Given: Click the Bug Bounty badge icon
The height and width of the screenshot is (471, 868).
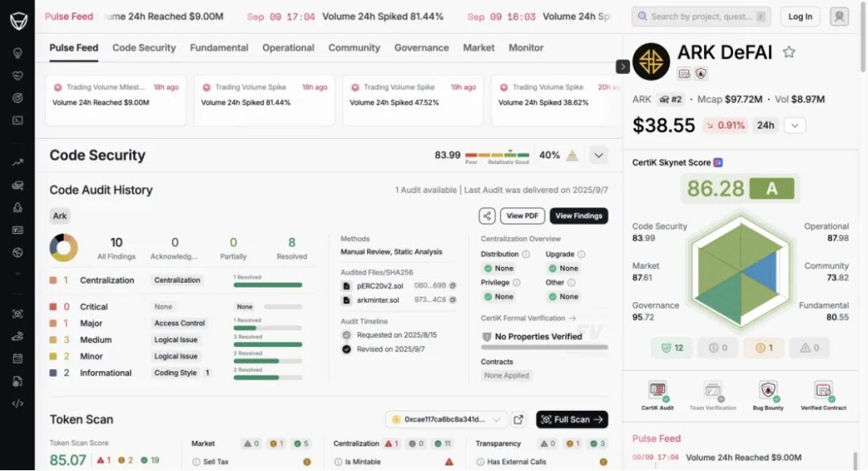Looking at the screenshot, I should point(768,391).
